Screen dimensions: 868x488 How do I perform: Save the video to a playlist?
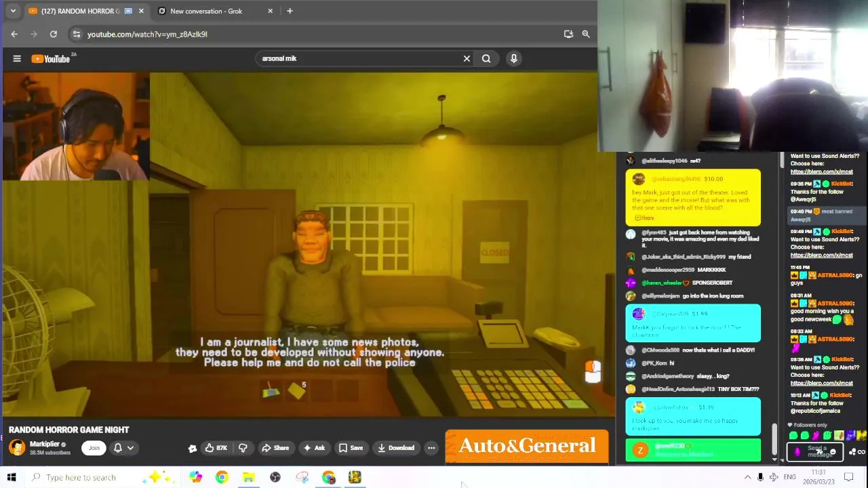[351, 447]
